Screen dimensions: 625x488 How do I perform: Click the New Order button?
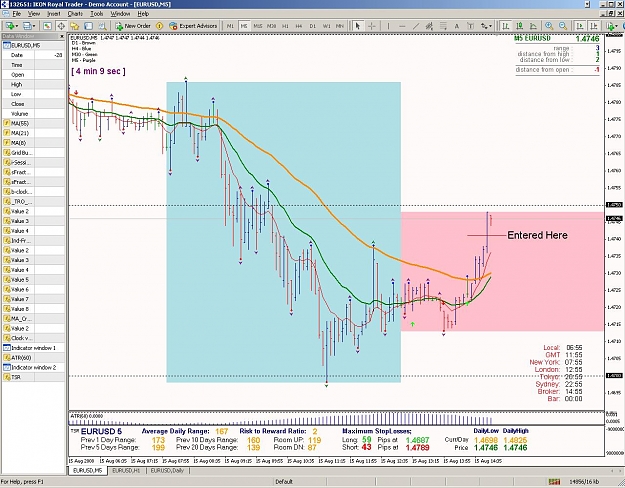pyautogui.click(x=133, y=26)
